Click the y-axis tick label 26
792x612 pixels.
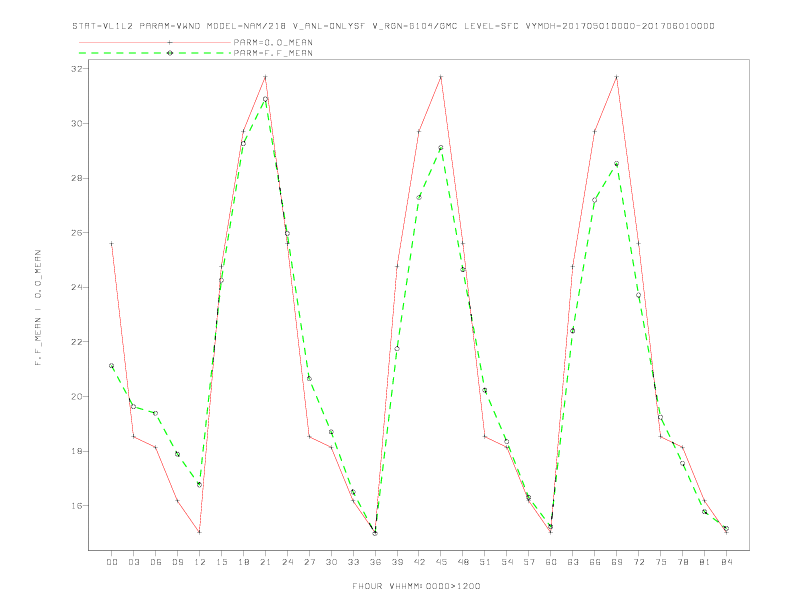[x=77, y=233]
